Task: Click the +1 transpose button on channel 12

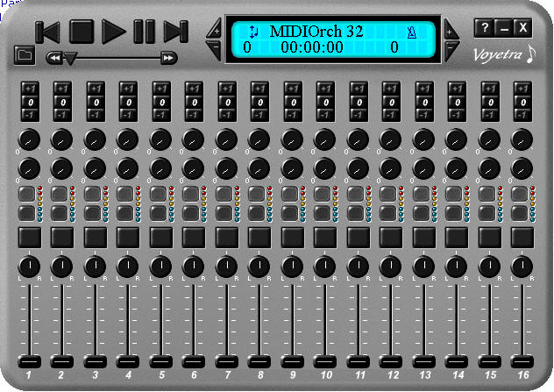Action: [x=391, y=89]
